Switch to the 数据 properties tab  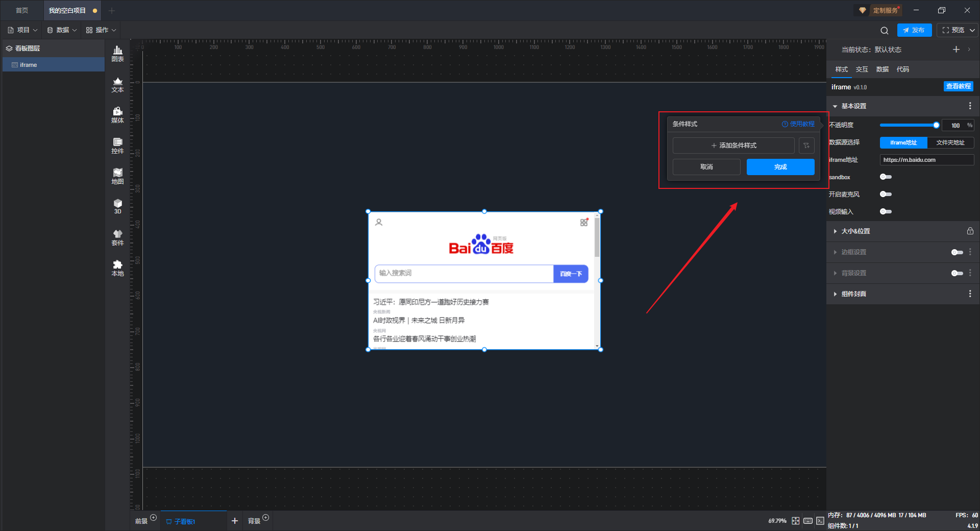point(882,69)
